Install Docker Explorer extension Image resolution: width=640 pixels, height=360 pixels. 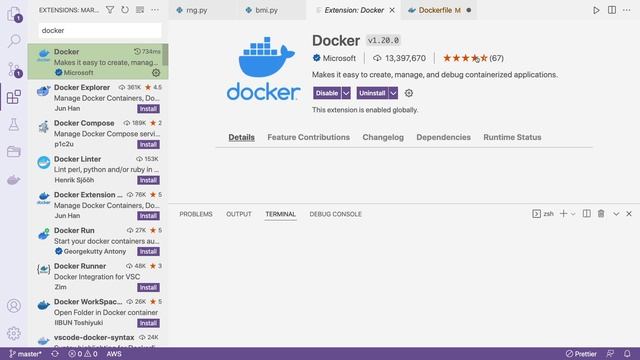point(148,109)
